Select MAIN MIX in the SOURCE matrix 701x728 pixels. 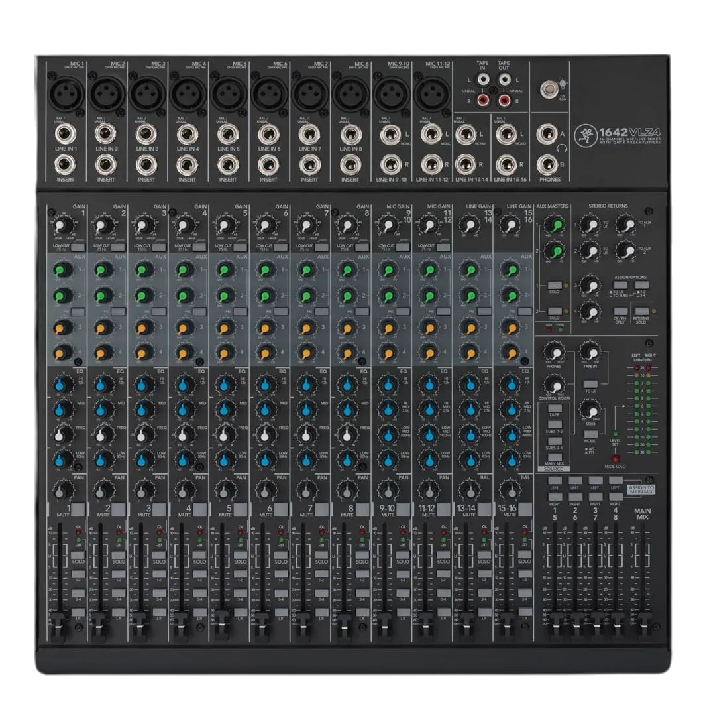pyautogui.click(x=555, y=457)
